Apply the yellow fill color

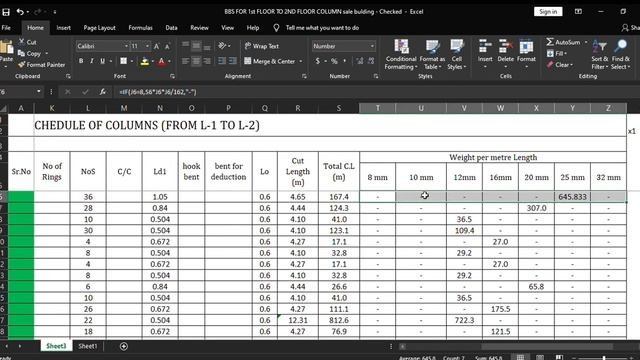click(x=144, y=62)
